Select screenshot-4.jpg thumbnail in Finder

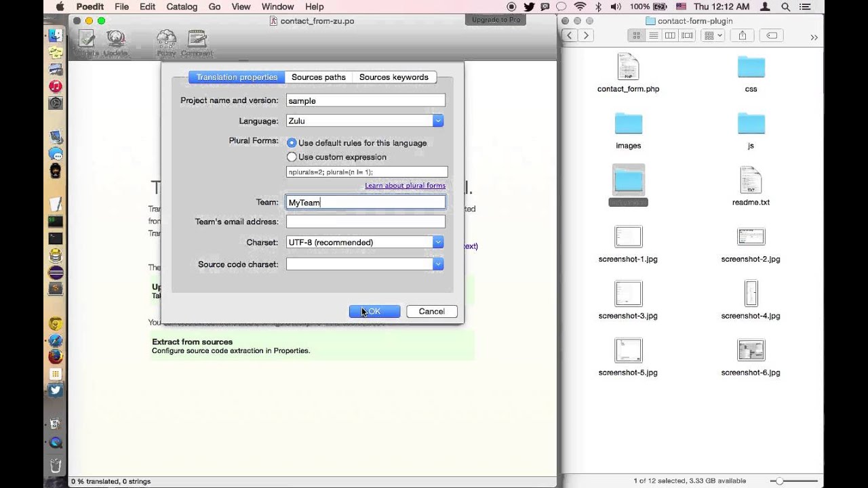click(x=751, y=293)
